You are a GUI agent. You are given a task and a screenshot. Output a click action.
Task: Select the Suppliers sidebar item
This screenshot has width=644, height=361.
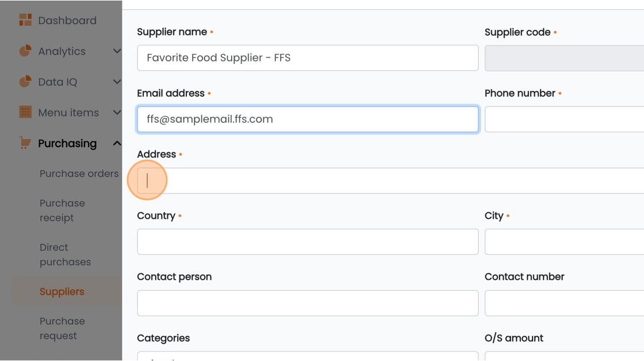(62, 291)
